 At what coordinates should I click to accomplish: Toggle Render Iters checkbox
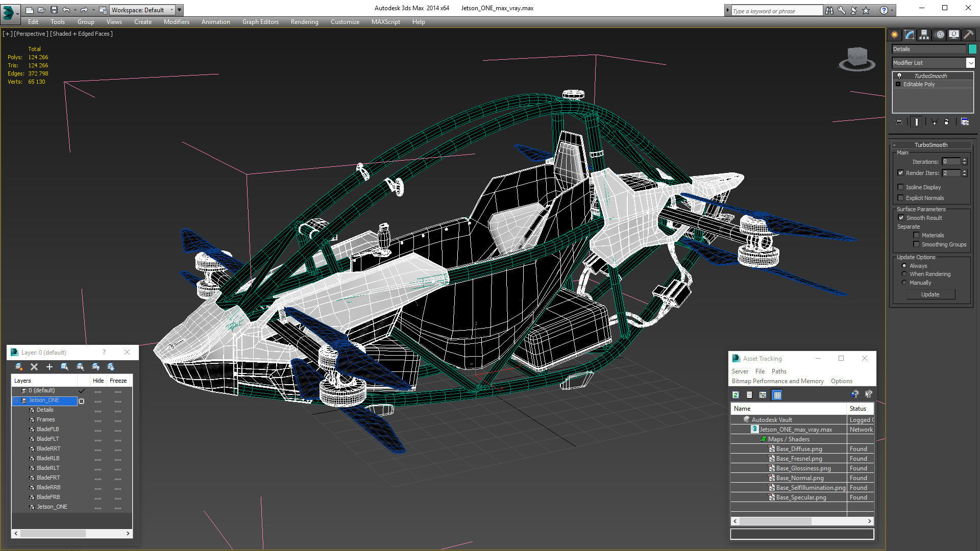[x=900, y=173]
